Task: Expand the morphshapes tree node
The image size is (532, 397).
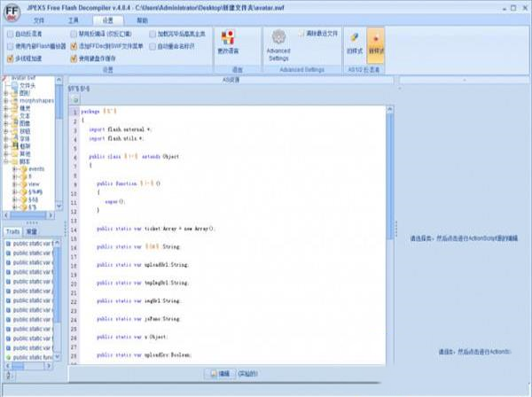Action: pyautogui.click(x=5, y=101)
